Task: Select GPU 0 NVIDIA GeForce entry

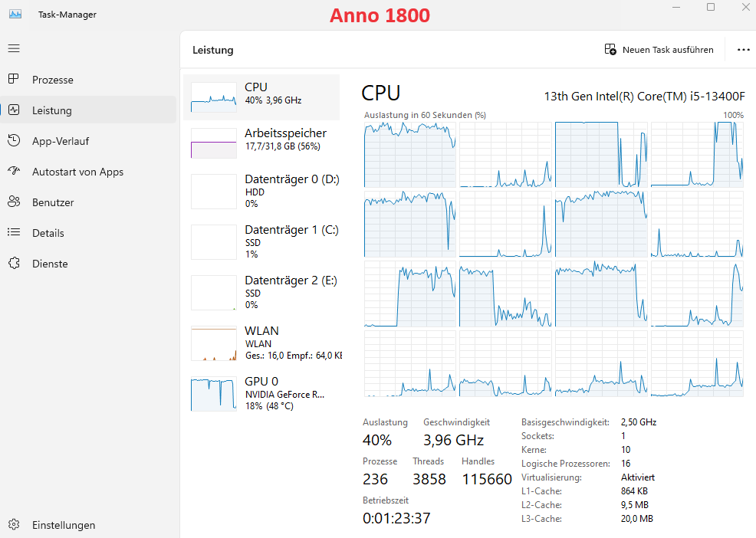Action: 261,394
